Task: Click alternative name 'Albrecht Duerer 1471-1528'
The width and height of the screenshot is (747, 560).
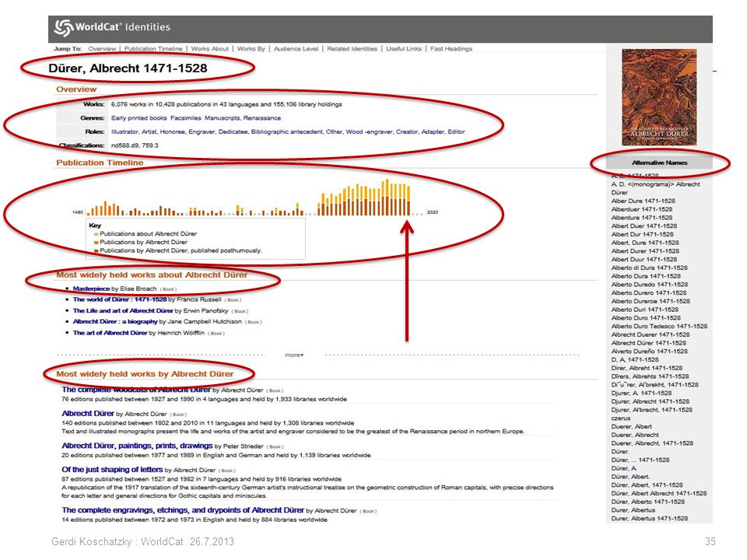Action: tap(651, 334)
